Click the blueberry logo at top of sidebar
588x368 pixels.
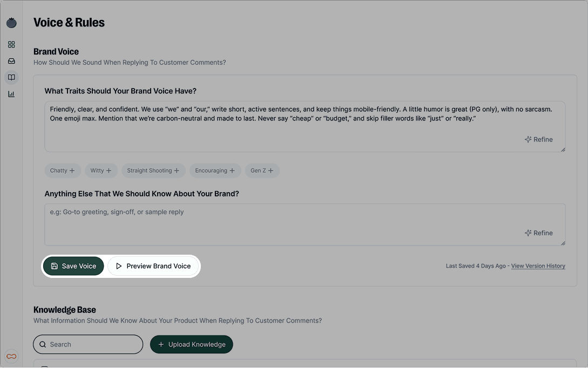(11, 23)
